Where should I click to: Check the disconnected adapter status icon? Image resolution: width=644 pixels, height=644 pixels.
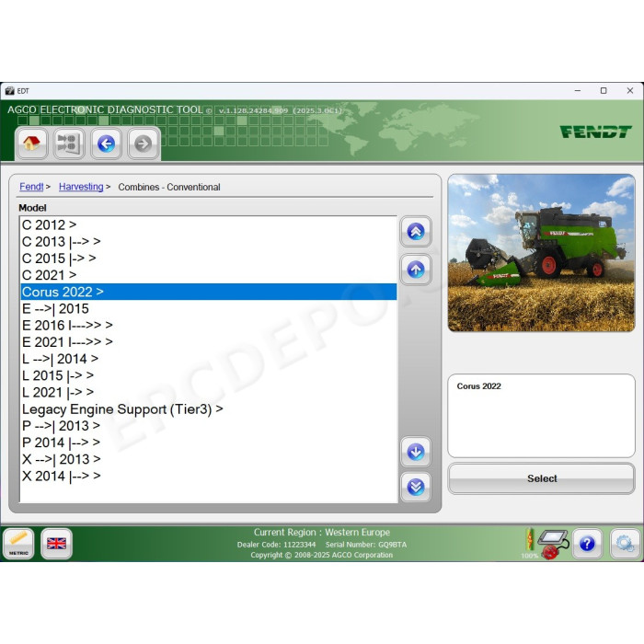554,544
